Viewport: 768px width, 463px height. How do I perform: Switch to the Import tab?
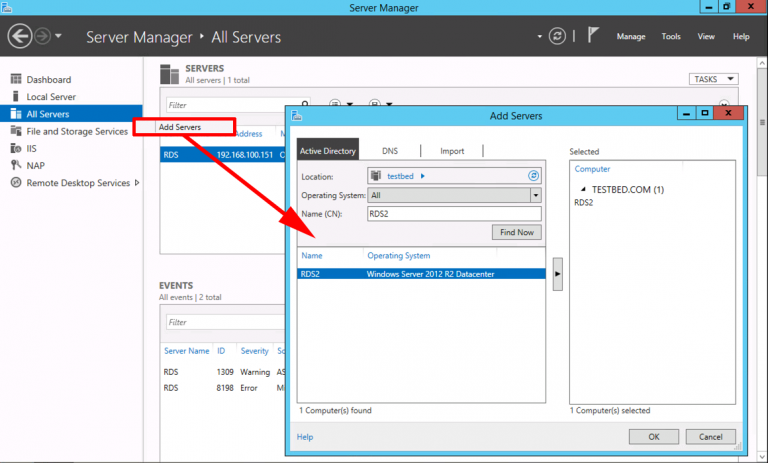pos(452,151)
